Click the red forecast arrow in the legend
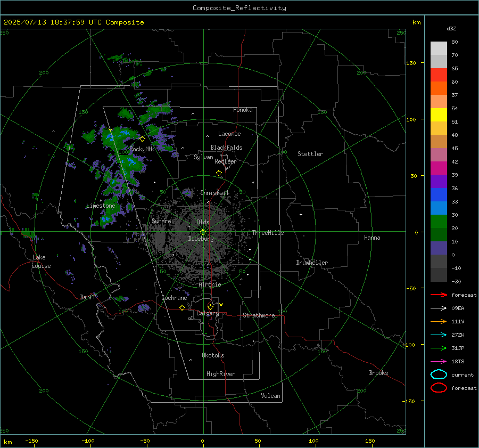The width and height of the screenshot is (479, 448). [439, 295]
